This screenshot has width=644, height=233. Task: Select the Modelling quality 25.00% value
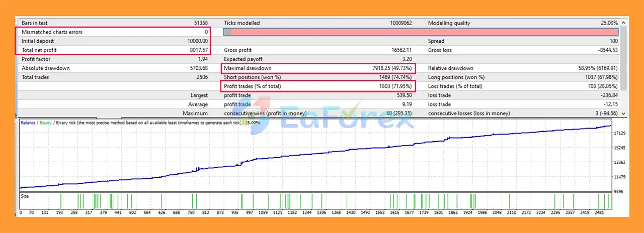608,23
